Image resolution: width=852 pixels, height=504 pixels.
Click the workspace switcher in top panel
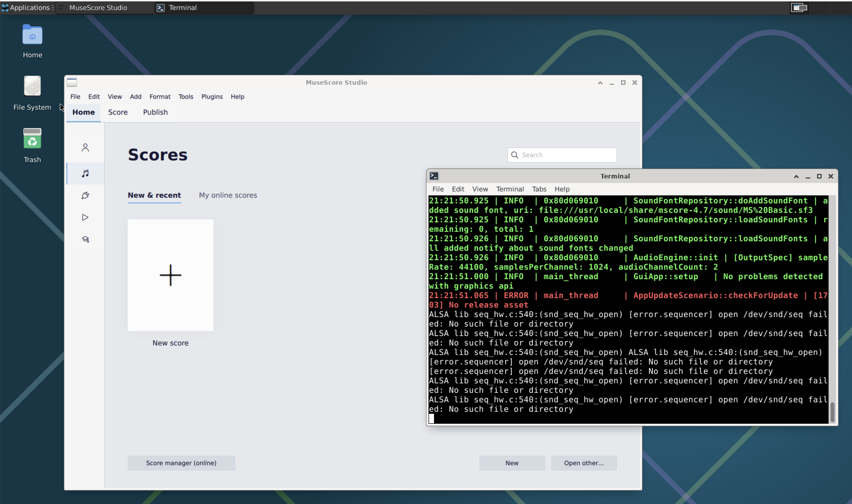799,7
